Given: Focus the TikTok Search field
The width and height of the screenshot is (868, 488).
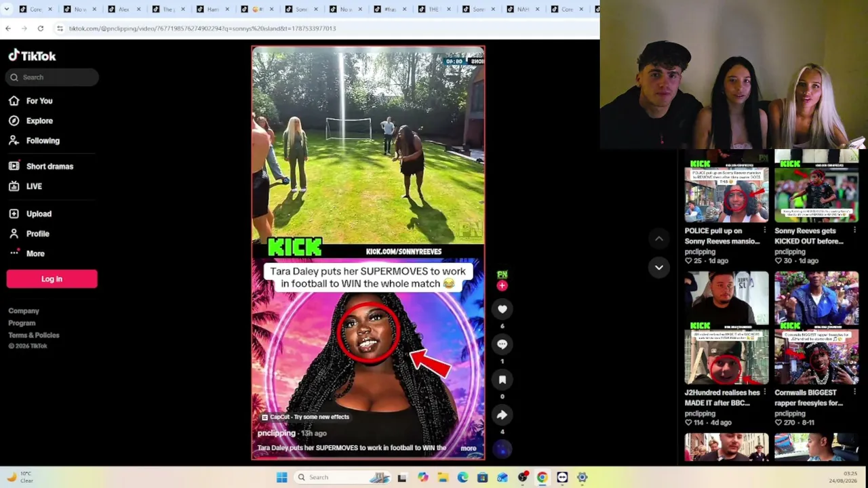Looking at the screenshot, I should click(52, 77).
